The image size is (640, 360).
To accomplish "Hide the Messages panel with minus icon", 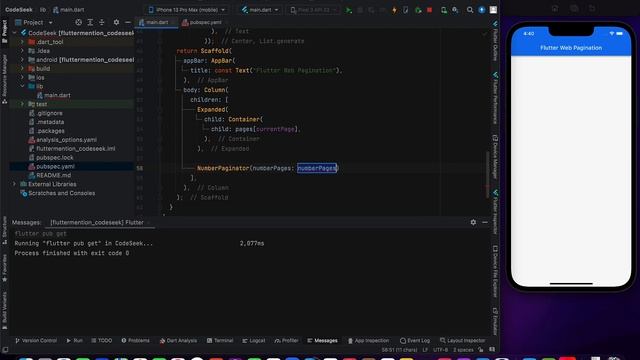I will [485, 222].
